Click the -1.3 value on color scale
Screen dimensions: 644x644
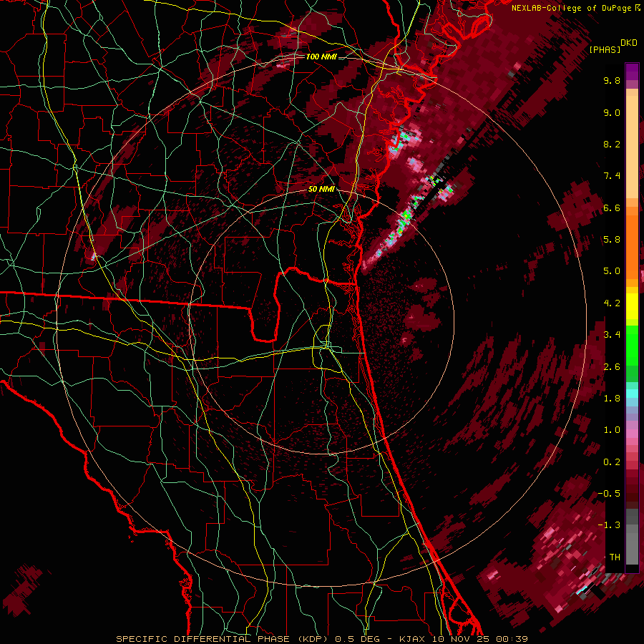tap(609, 525)
